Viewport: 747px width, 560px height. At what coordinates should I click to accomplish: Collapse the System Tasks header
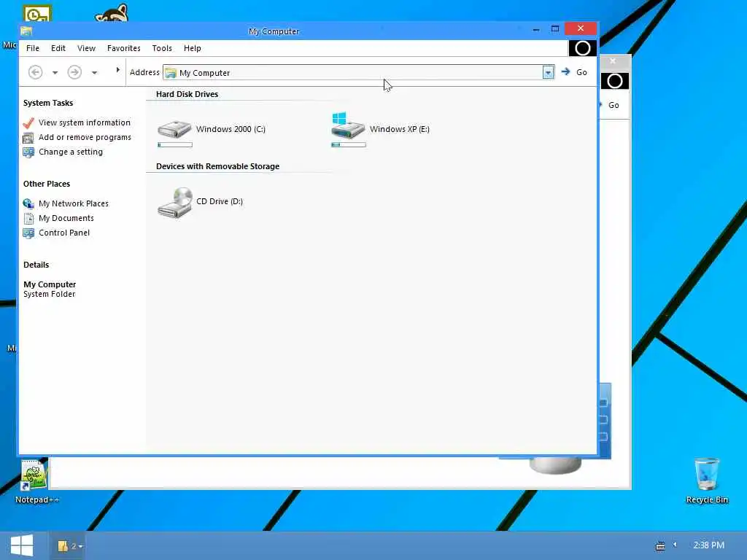point(48,103)
